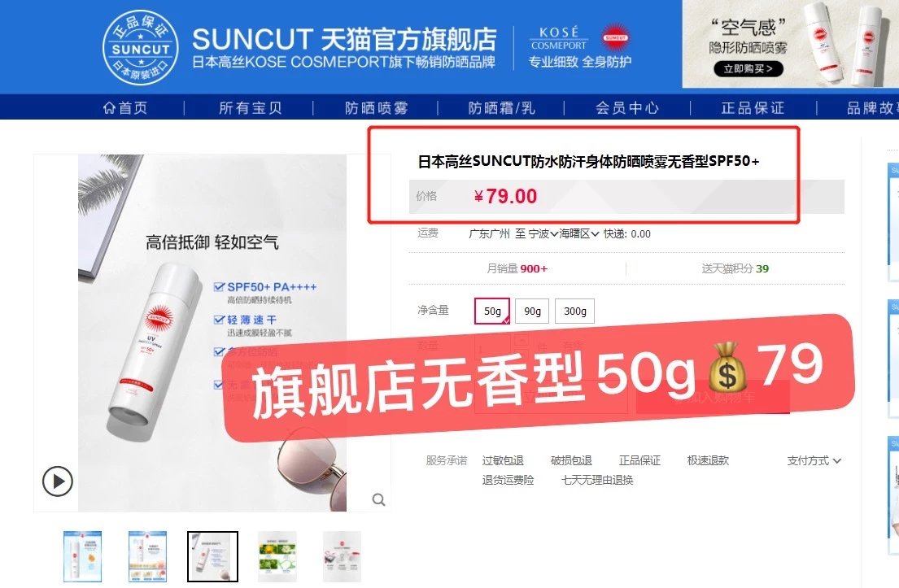Click the red SUNCUT sun logo in header

[x=615, y=38]
